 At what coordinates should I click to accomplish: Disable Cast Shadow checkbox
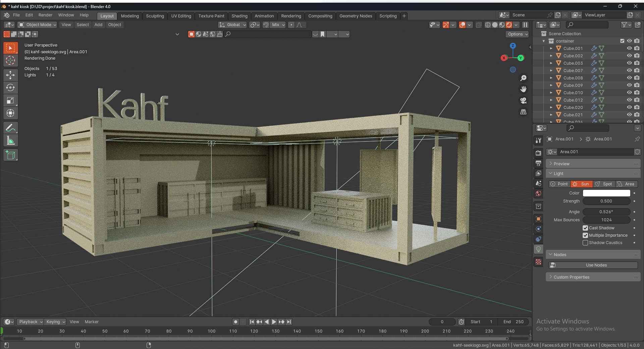(585, 228)
